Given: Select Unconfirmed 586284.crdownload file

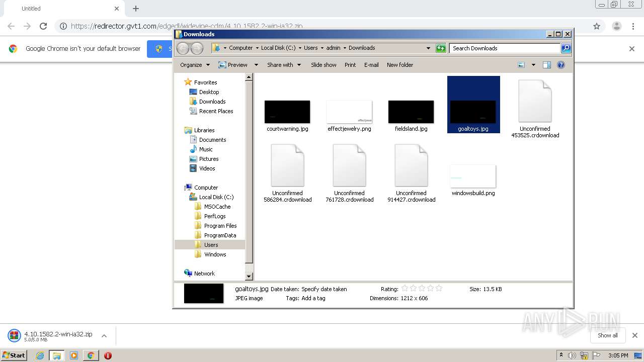Looking at the screenshot, I should 287,173.
